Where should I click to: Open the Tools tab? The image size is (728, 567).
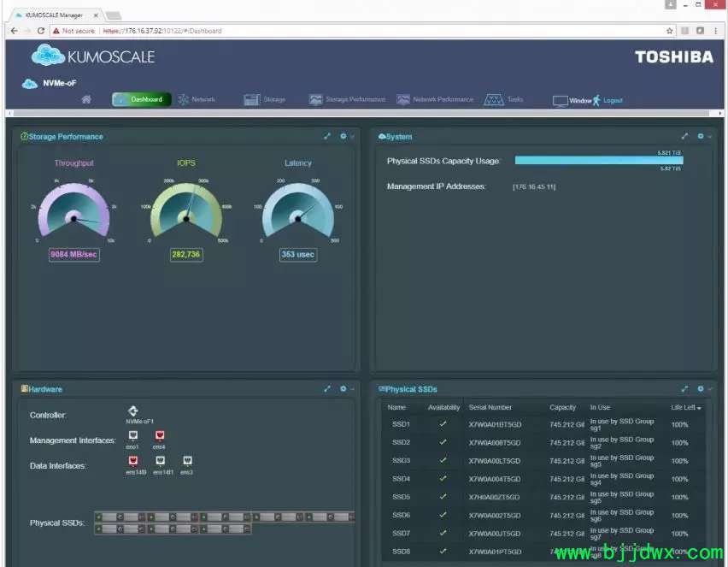click(x=504, y=99)
